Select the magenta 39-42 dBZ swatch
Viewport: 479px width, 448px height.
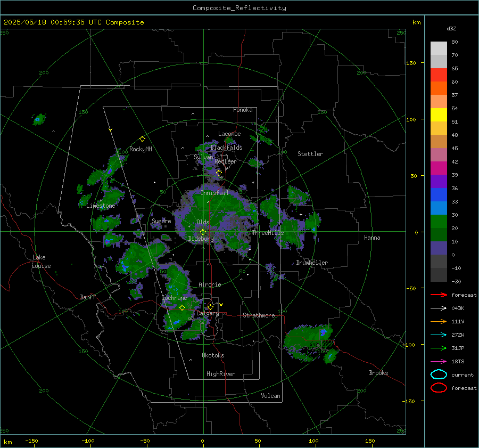439,168
